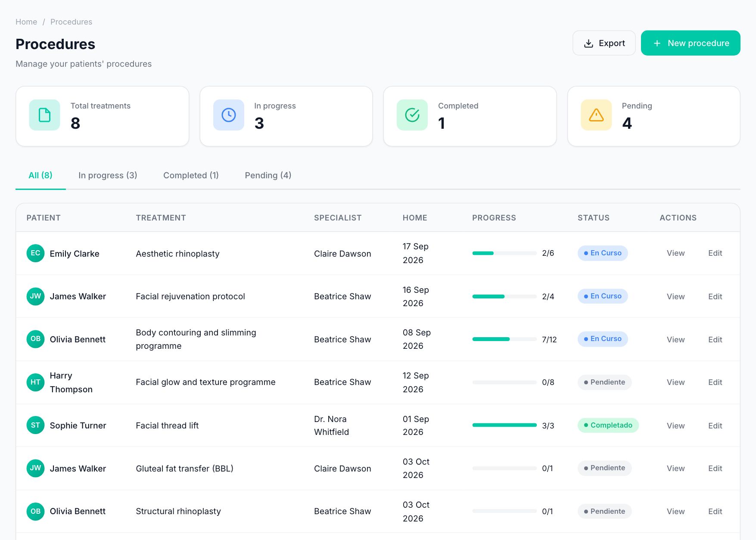Edit Sophie Turner's Facial thread lift
Screen dimensions: 756x540
pyautogui.click(x=715, y=425)
